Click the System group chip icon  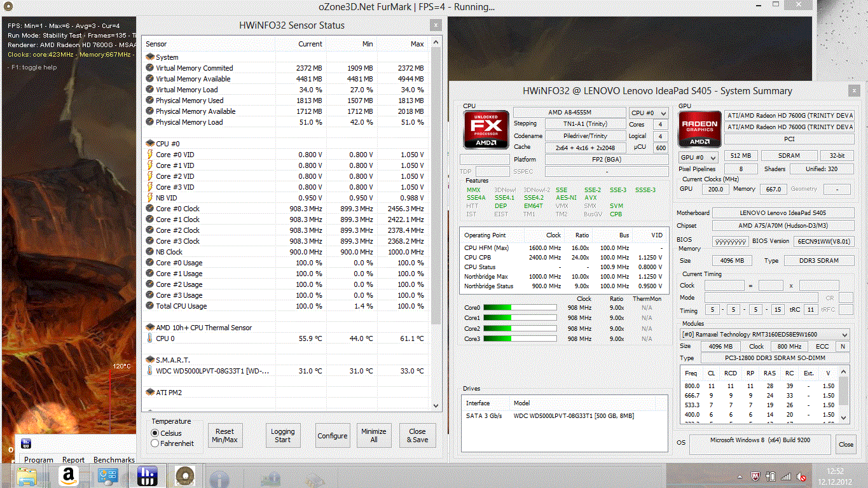coord(150,57)
